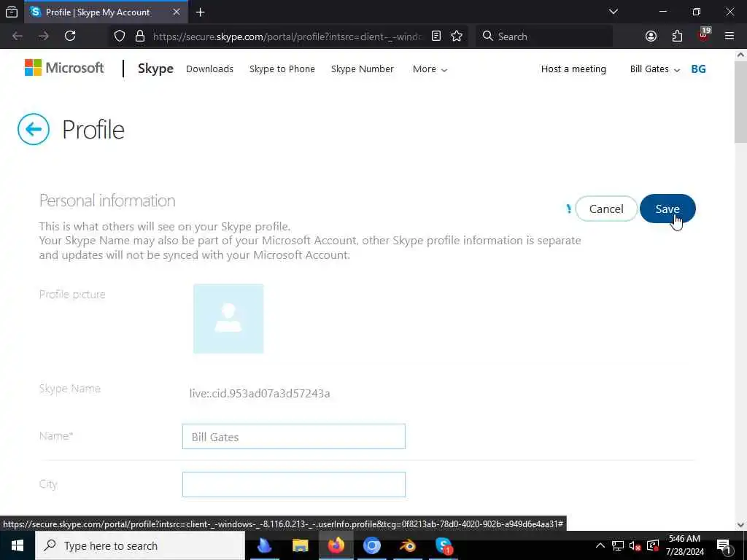
Task: Click the uBlock extension icon with badge 19
Action: pos(704,35)
